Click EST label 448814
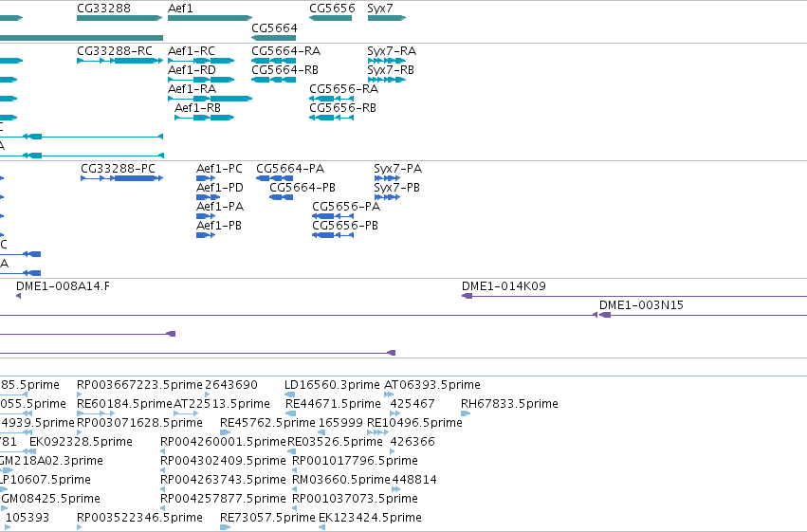This screenshot has width=807, height=532. [414, 480]
